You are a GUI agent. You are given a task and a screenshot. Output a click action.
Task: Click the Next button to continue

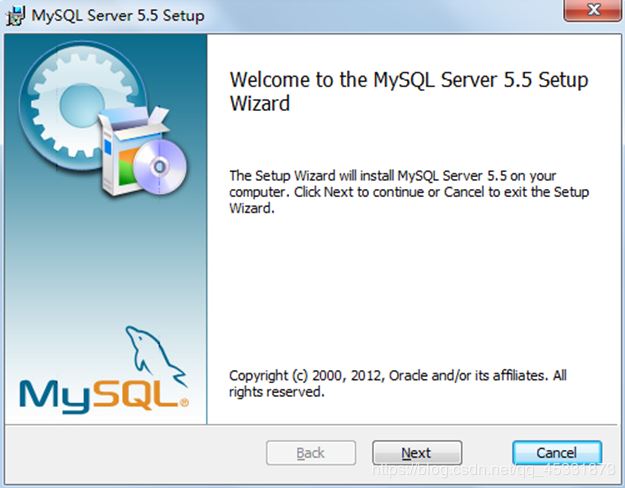[416, 453]
